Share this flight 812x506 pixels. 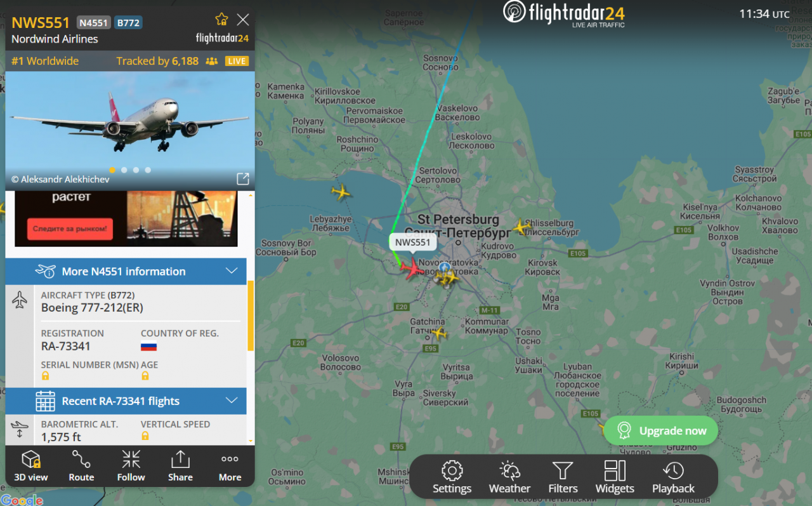(180, 466)
